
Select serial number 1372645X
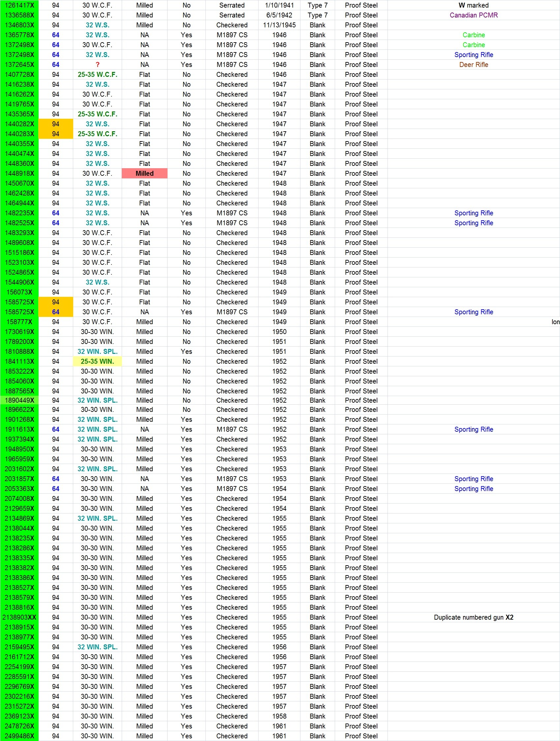(x=19, y=65)
